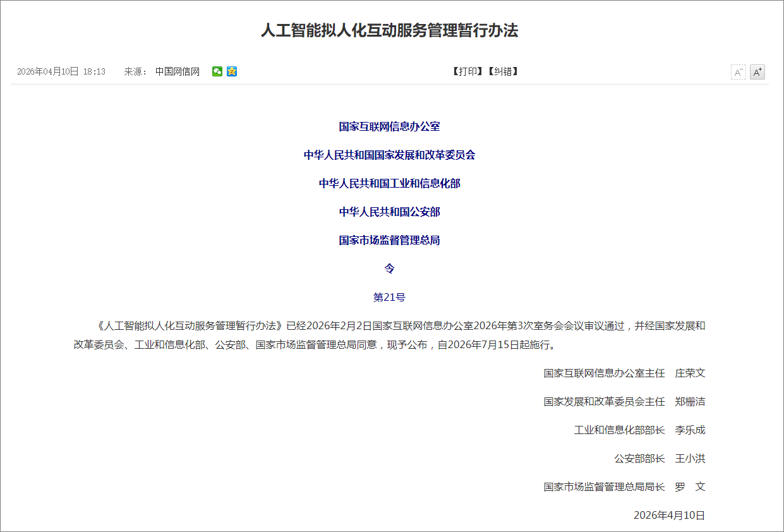
Task: Click the 【纠错】 error report link
Action: tap(502, 71)
